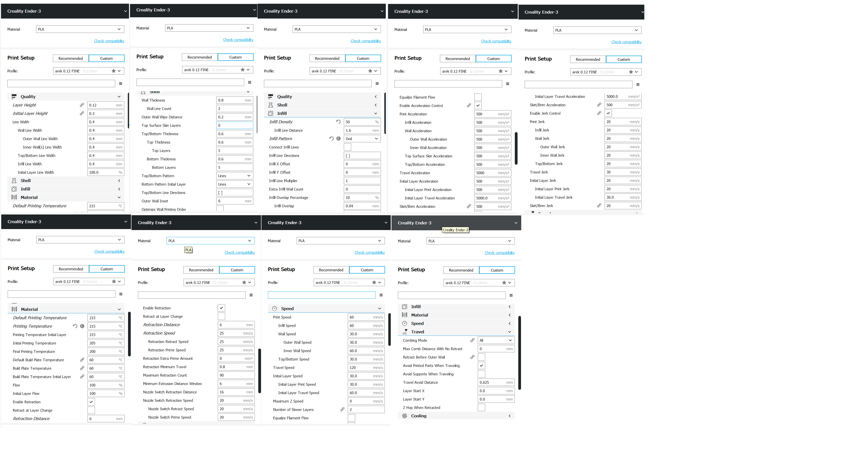Click Check compatibility link in the Print Acceleration panel
The image size is (868, 468).
pos(496,41)
